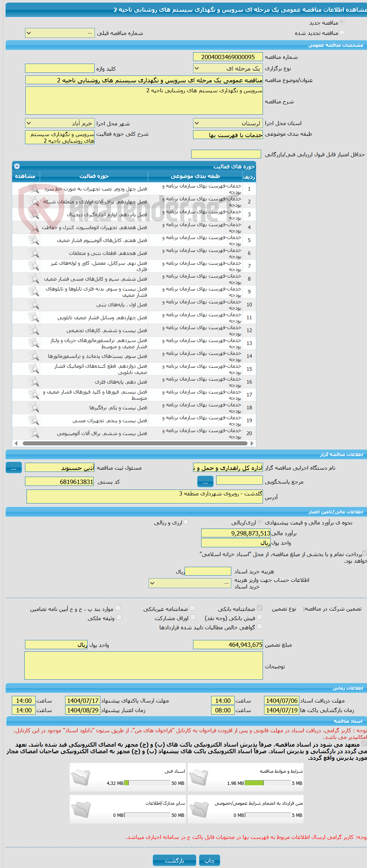Screen dimensions: 367x868
Task: Click the مشاهده column header
Action: tap(25, 177)
